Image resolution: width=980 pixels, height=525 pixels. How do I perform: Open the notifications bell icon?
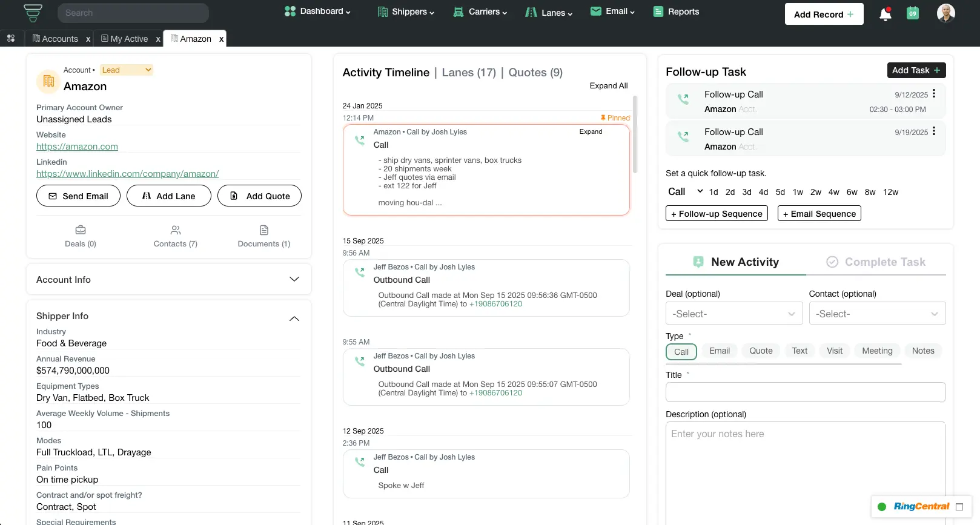click(x=885, y=14)
